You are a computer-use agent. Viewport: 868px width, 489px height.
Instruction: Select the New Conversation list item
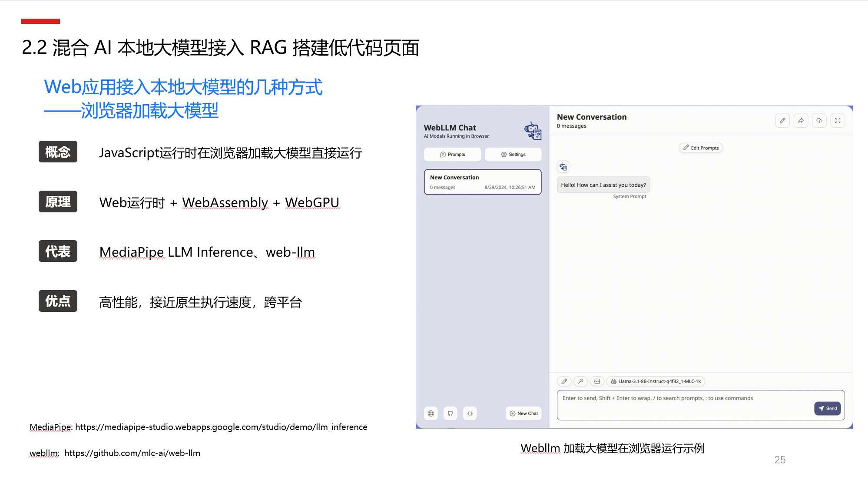tap(483, 182)
